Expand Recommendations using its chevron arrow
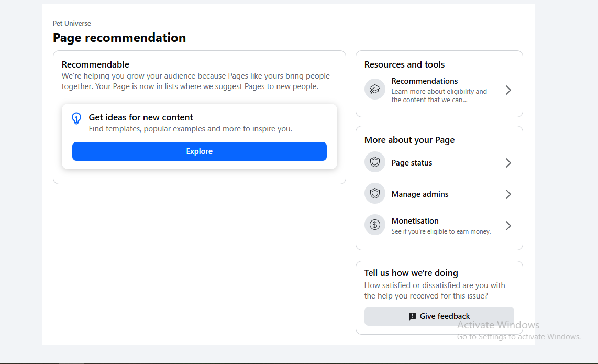Screen dimensions: 598x364 point(508,90)
